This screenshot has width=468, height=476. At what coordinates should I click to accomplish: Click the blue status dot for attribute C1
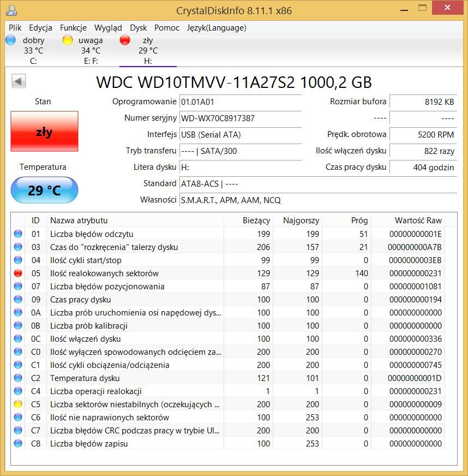click(18, 365)
